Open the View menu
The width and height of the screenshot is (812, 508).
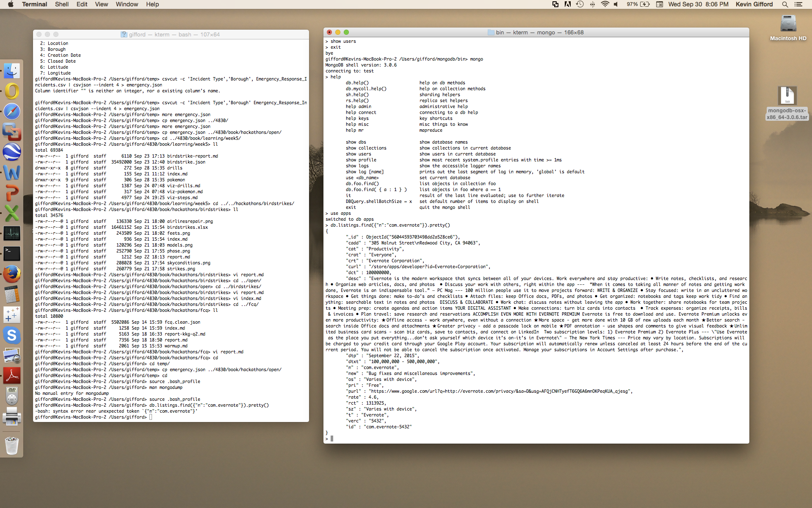[x=101, y=4]
